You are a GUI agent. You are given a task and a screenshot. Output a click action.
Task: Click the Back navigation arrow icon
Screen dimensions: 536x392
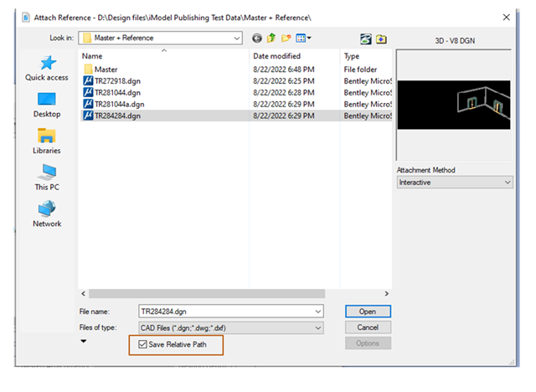(x=257, y=39)
